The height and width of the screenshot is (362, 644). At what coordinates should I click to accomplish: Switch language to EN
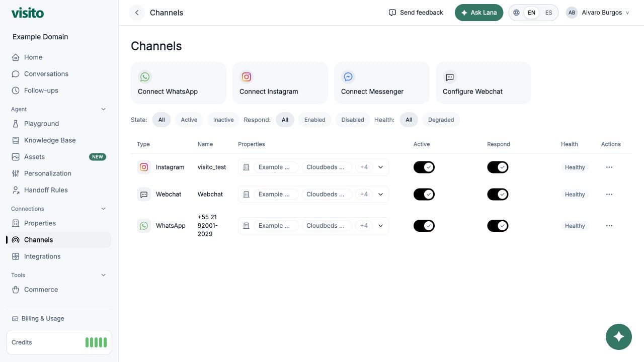531,13
